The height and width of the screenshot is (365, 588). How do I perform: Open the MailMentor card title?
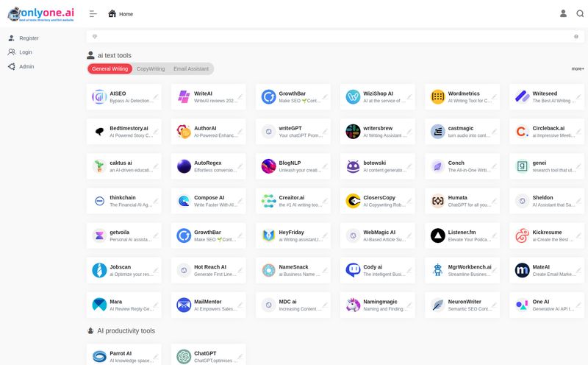[x=208, y=302]
